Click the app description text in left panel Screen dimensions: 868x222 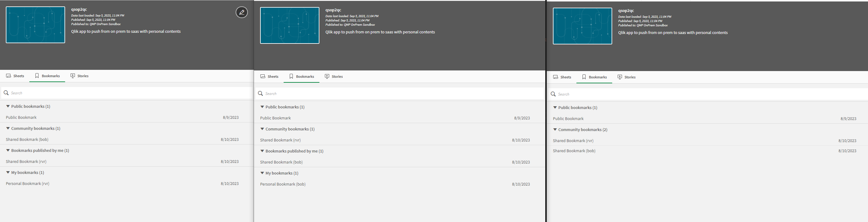point(126,31)
